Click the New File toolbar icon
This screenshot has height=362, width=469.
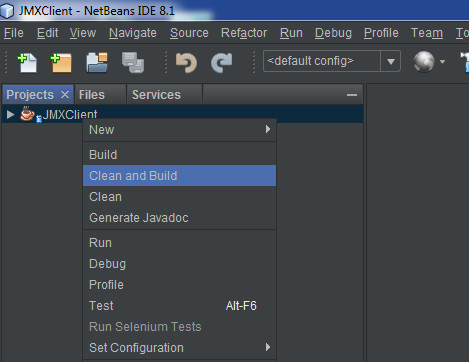(x=27, y=62)
